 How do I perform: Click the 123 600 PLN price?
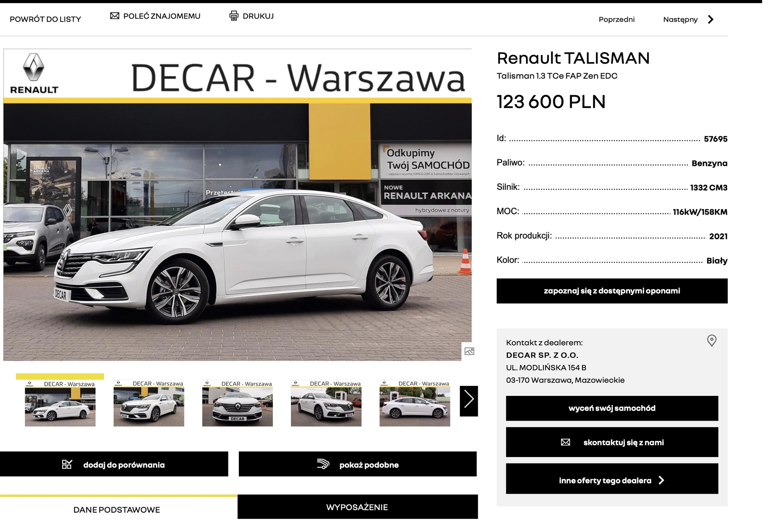pyautogui.click(x=551, y=102)
